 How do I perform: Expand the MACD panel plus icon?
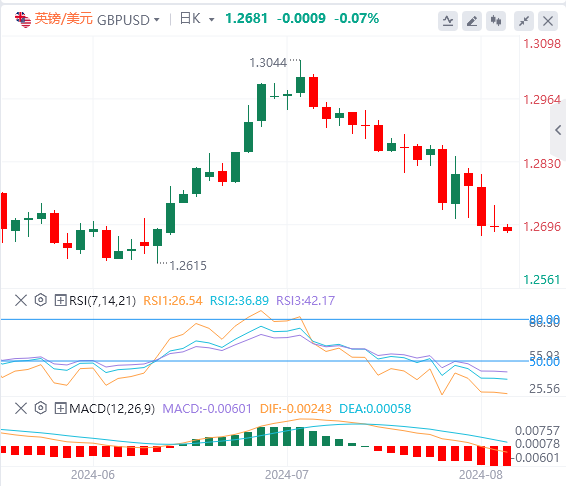click(x=60, y=408)
